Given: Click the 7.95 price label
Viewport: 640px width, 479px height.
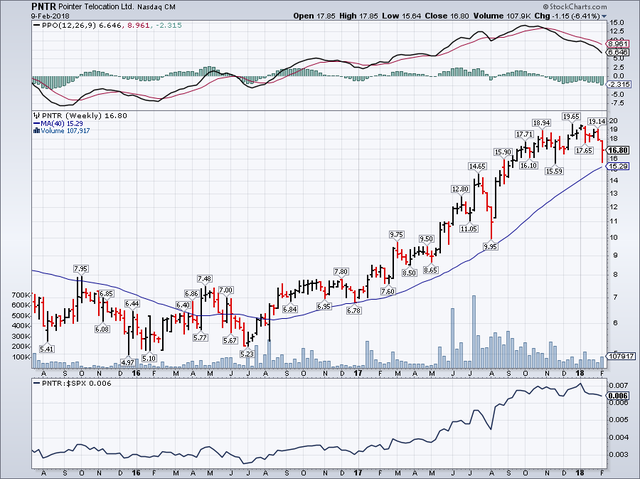Looking at the screenshot, I should pyautogui.click(x=80, y=269).
